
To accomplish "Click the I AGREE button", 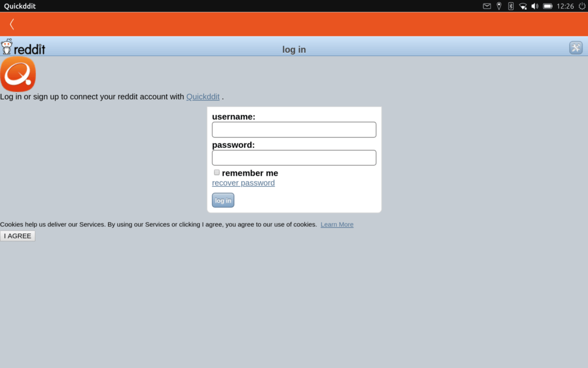I will [x=18, y=236].
